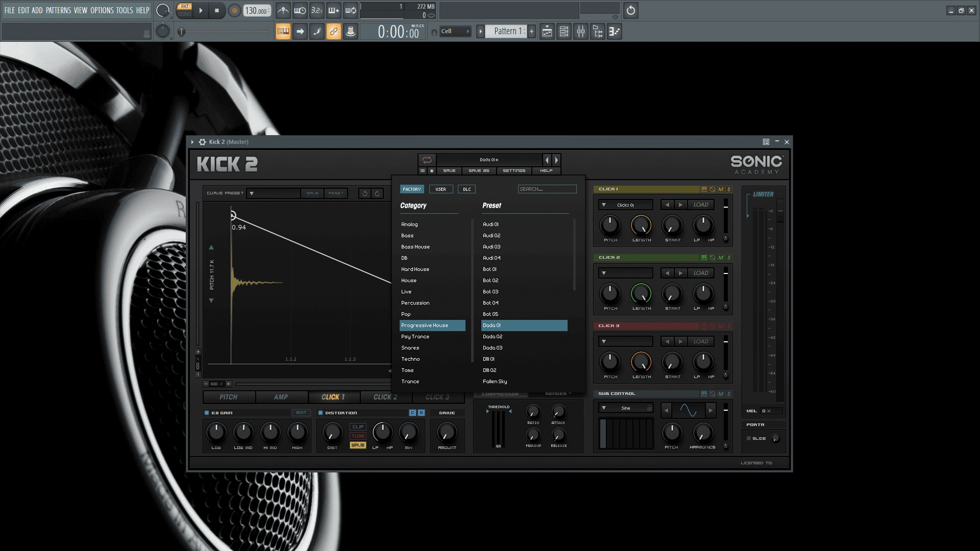Click the preset SEARCH field
The width and height of the screenshot is (980, 551).
(x=547, y=189)
